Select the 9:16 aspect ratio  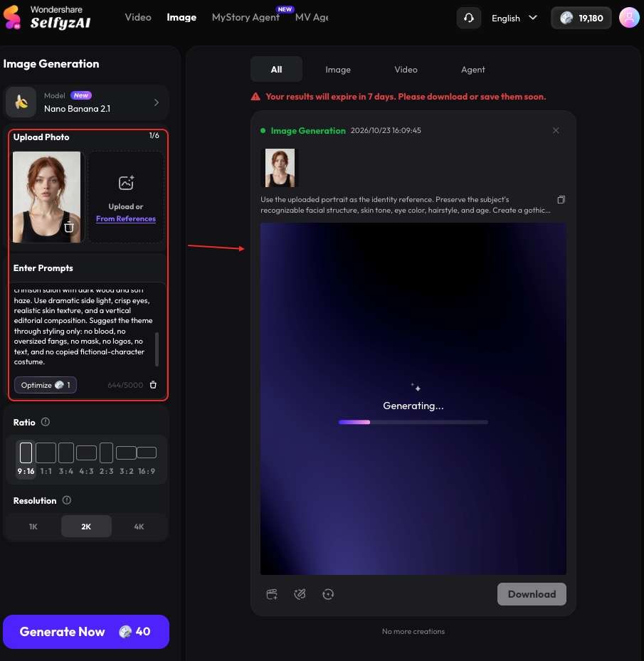pyautogui.click(x=26, y=459)
